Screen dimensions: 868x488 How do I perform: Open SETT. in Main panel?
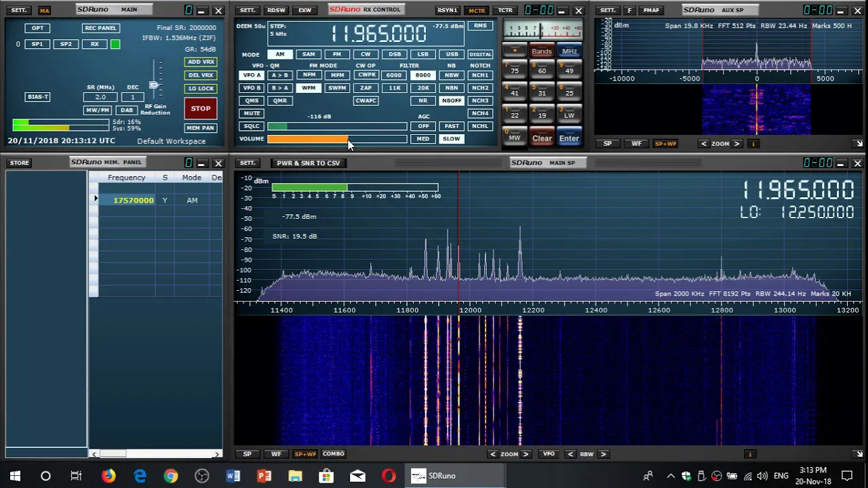tap(19, 10)
